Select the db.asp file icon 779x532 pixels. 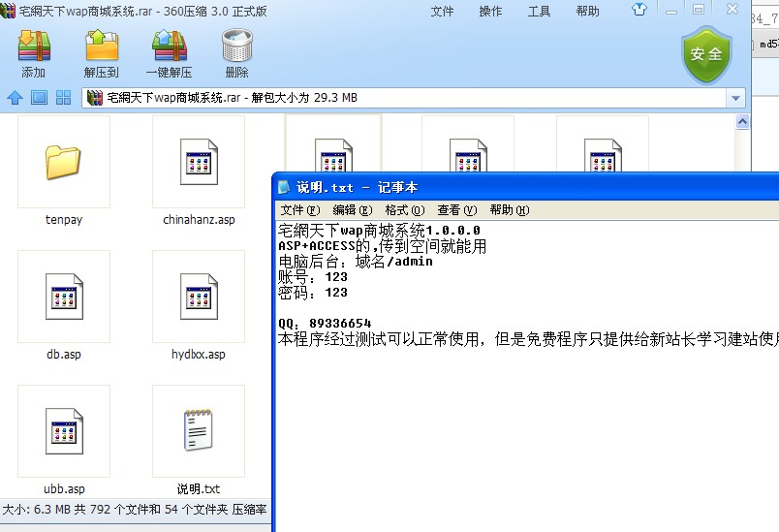click(x=64, y=297)
